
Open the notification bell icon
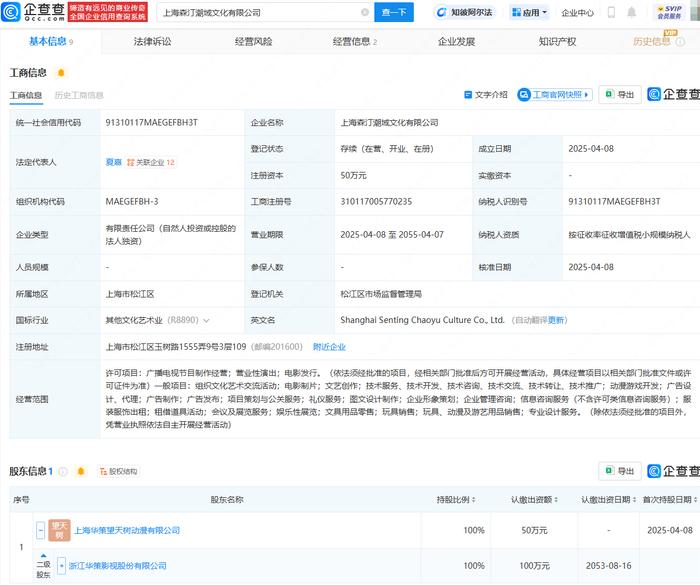coord(631,12)
